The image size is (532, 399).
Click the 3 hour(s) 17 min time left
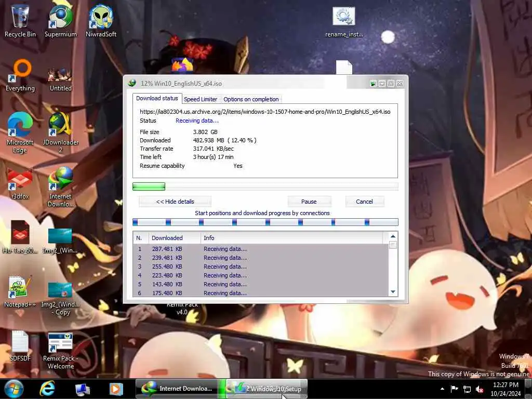coord(214,157)
